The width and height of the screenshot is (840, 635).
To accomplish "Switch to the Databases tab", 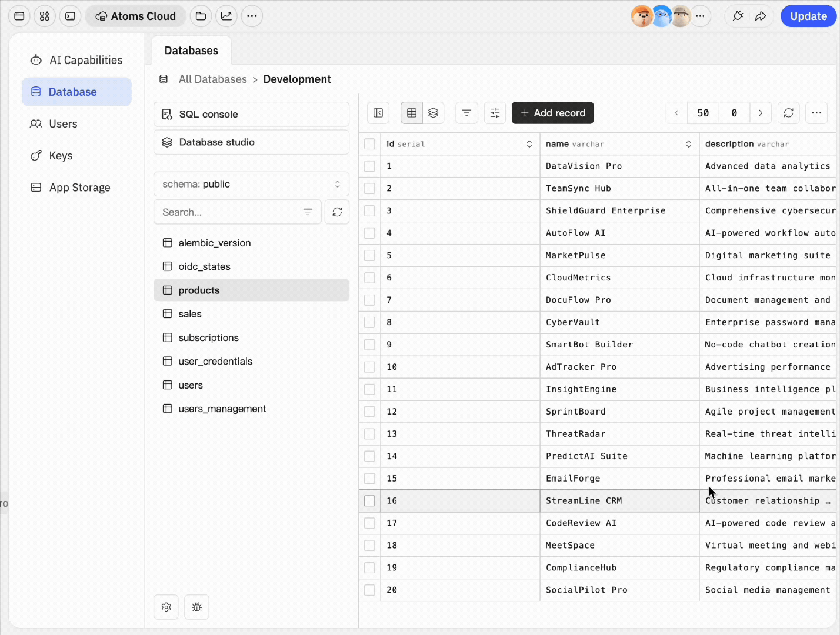I will click(191, 50).
